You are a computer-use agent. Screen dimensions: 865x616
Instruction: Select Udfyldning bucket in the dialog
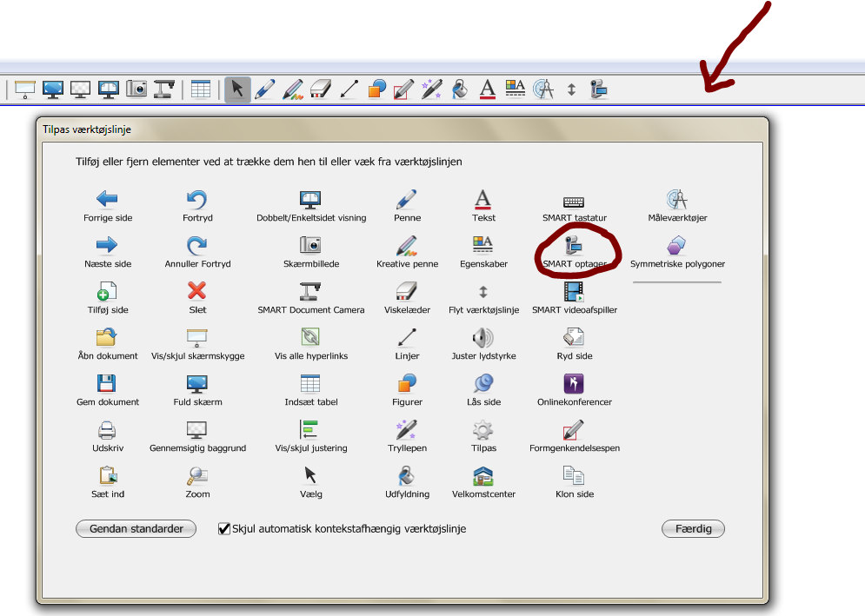point(407,475)
